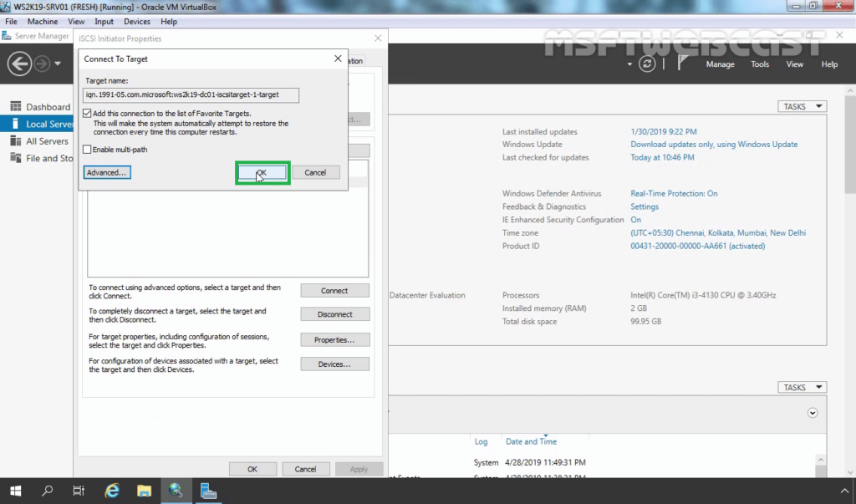The height and width of the screenshot is (504, 856).
Task: Open VirtualBox Help menu
Action: [169, 21]
